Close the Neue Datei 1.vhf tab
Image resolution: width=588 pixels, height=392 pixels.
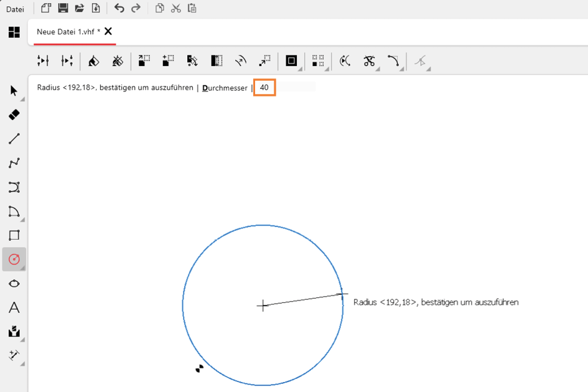tap(108, 32)
